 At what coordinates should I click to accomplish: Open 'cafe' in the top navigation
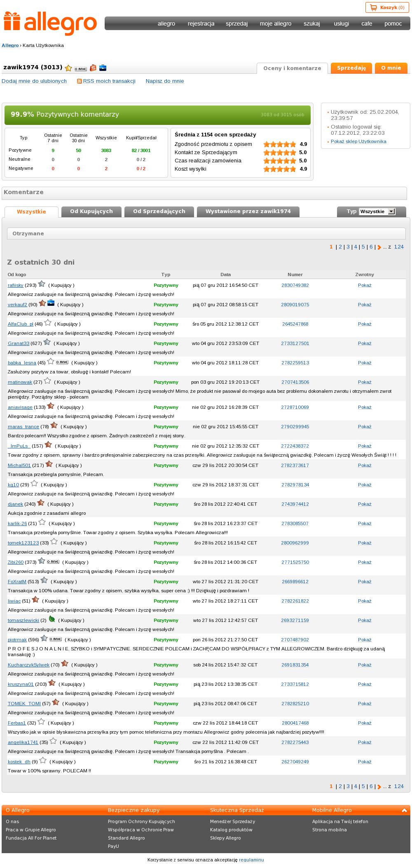tap(367, 23)
